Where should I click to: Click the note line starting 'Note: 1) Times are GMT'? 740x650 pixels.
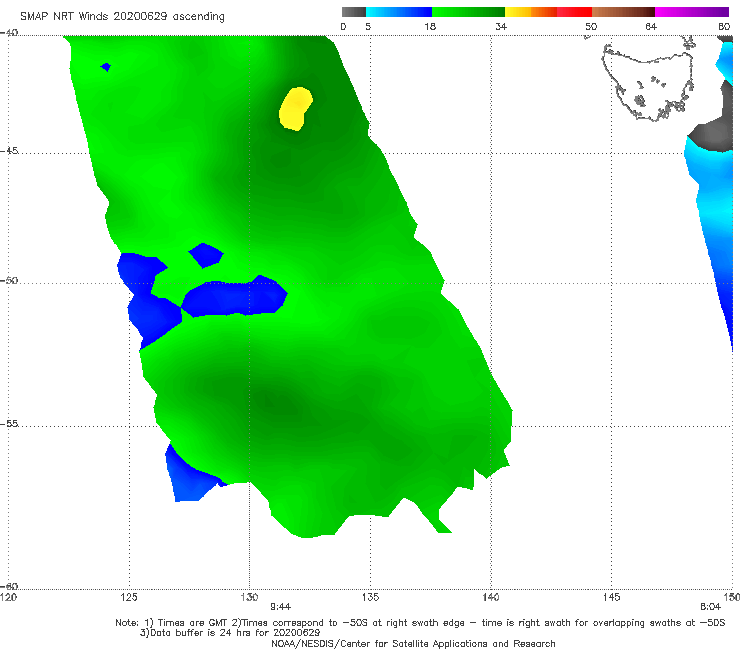click(420, 623)
